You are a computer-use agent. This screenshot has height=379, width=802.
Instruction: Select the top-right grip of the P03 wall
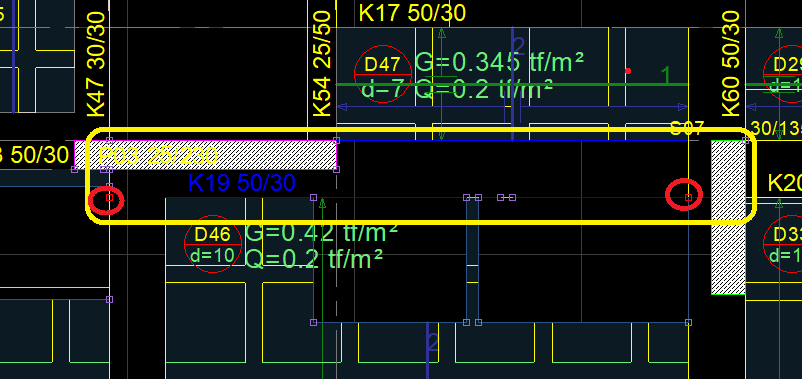point(337,140)
